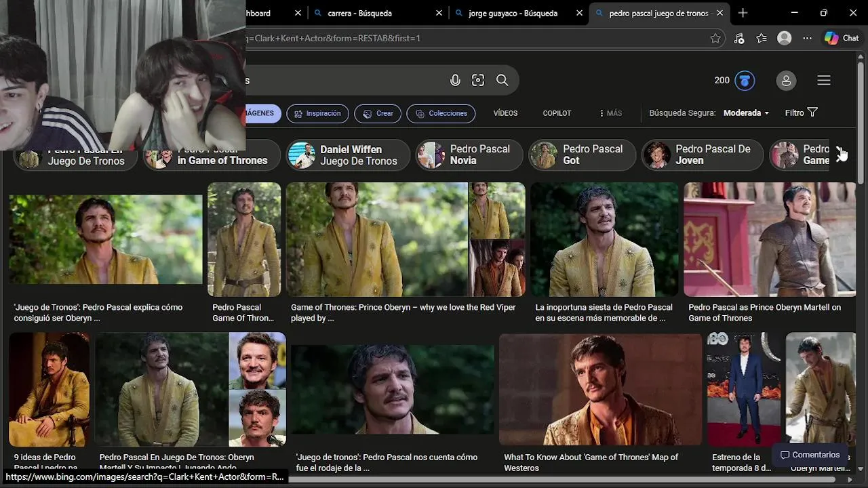Image resolution: width=868 pixels, height=488 pixels.
Task: Close the 'jorge guayaco - Búsqueda' tab
Action: 579,13
